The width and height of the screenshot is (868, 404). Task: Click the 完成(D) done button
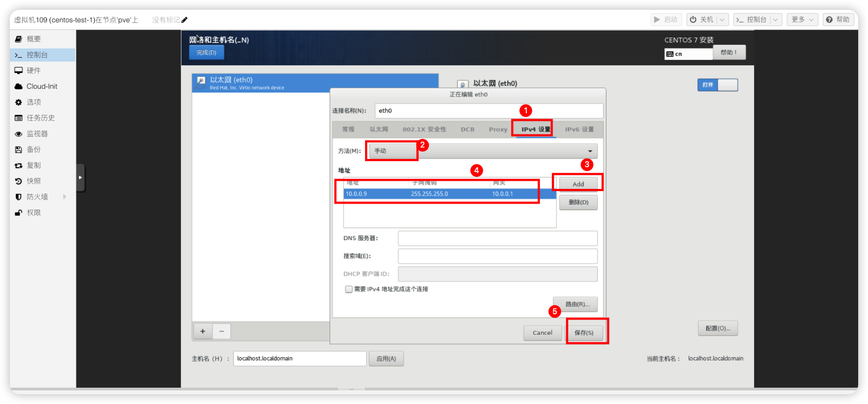point(207,53)
